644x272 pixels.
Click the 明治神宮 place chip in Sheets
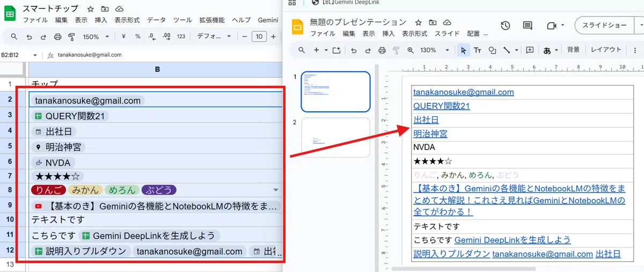(59, 147)
